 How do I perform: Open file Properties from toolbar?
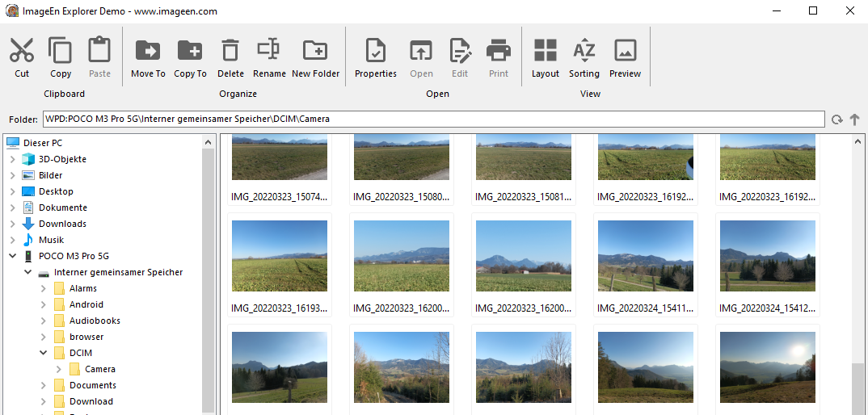tap(376, 50)
